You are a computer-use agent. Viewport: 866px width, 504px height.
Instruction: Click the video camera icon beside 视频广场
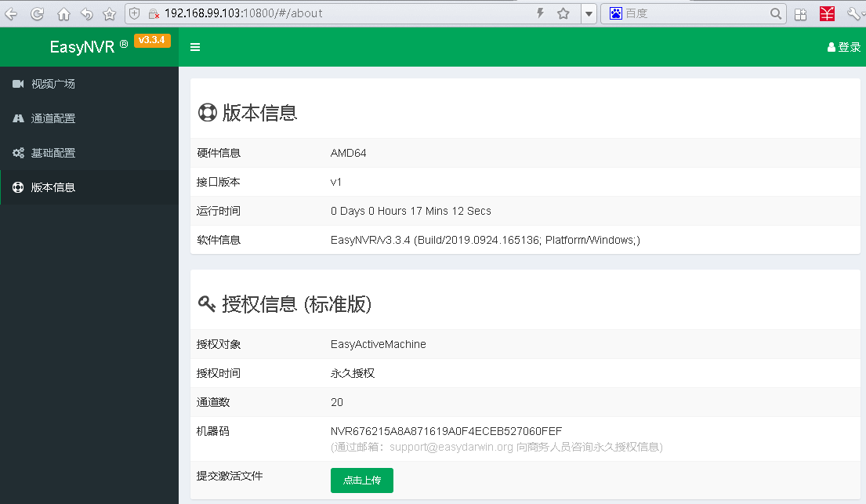pyautogui.click(x=18, y=83)
